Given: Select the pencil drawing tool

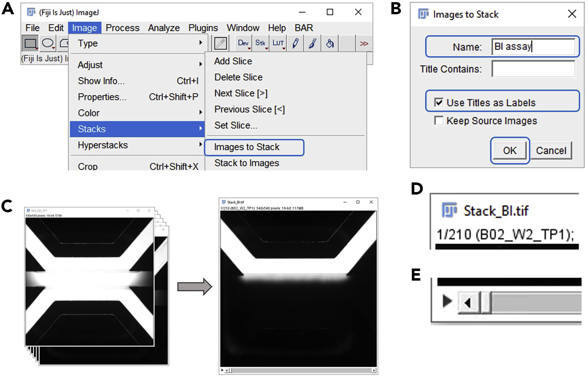Looking at the screenshot, I should pyautogui.click(x=295, y=43).
